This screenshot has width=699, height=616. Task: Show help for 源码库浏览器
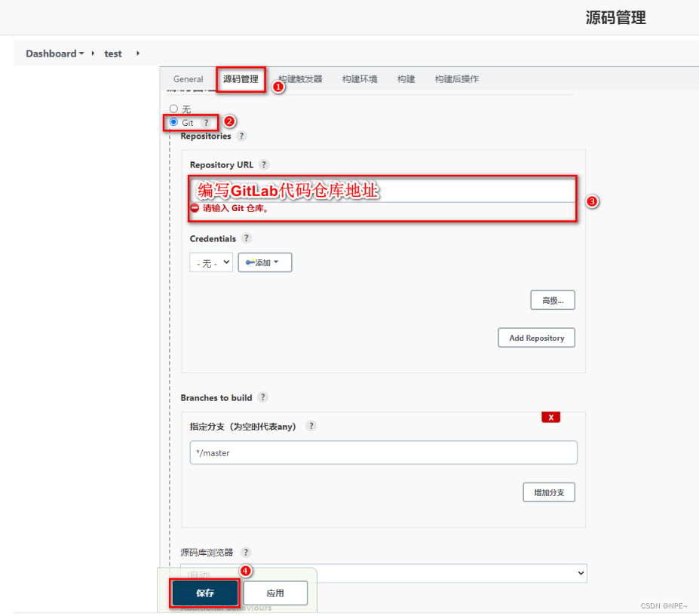coord(246,552)
